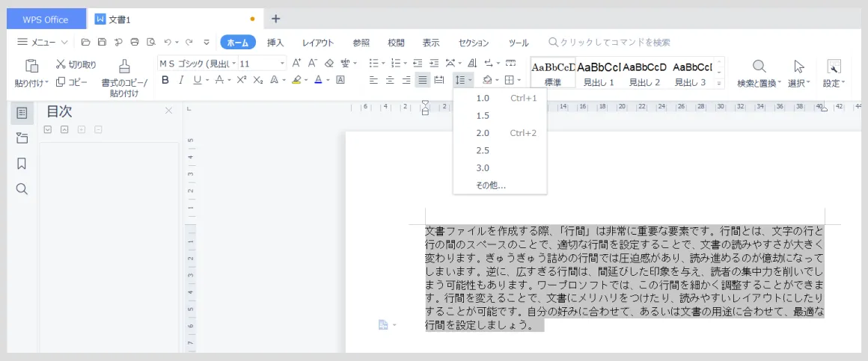The width and height of the screenshot is (868, 361).
Task: Switch to the レイアウト tab
Action: (318, 43)
